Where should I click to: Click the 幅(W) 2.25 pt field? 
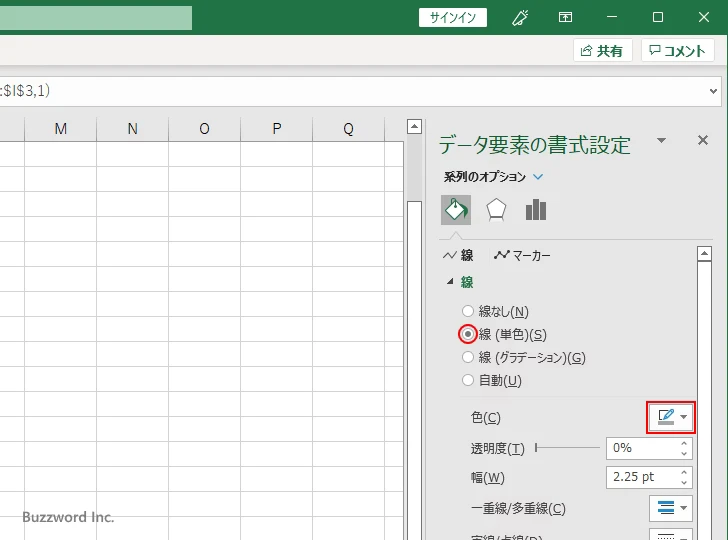(643, 477)
